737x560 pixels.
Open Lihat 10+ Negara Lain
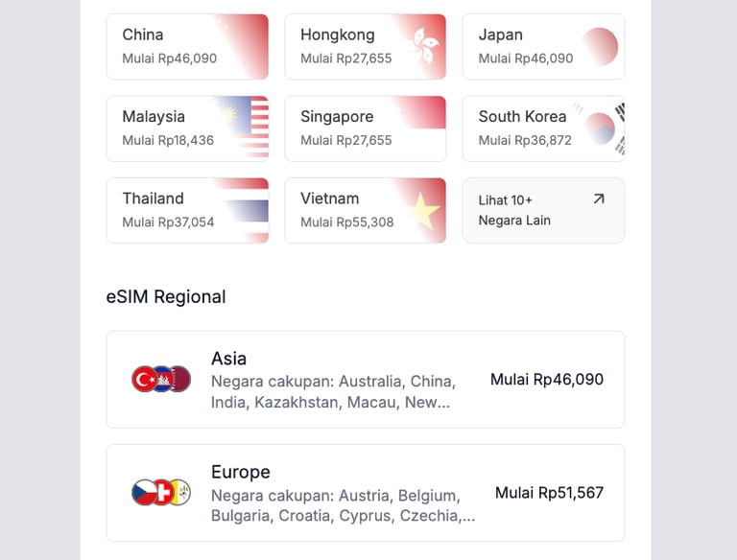pyautogui.click(x=543, y=210)
